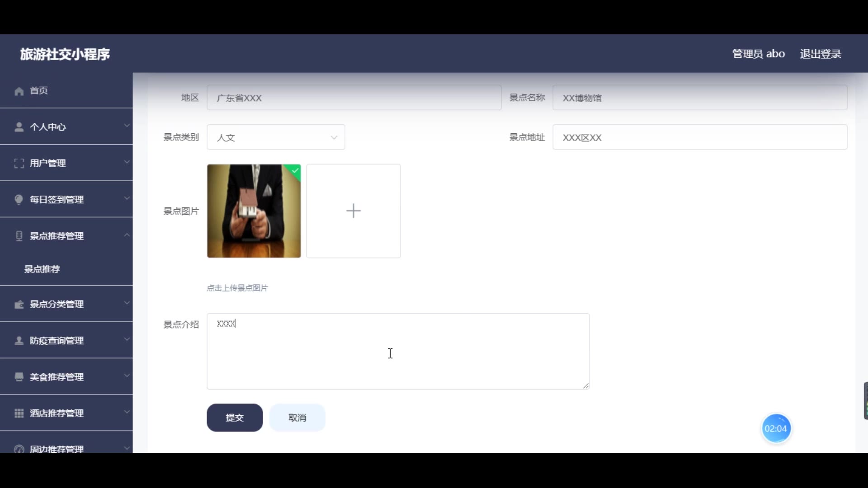Click 点击上传景点图片 hint text
This screenshot has height=488, width=868.
(237, 288)
